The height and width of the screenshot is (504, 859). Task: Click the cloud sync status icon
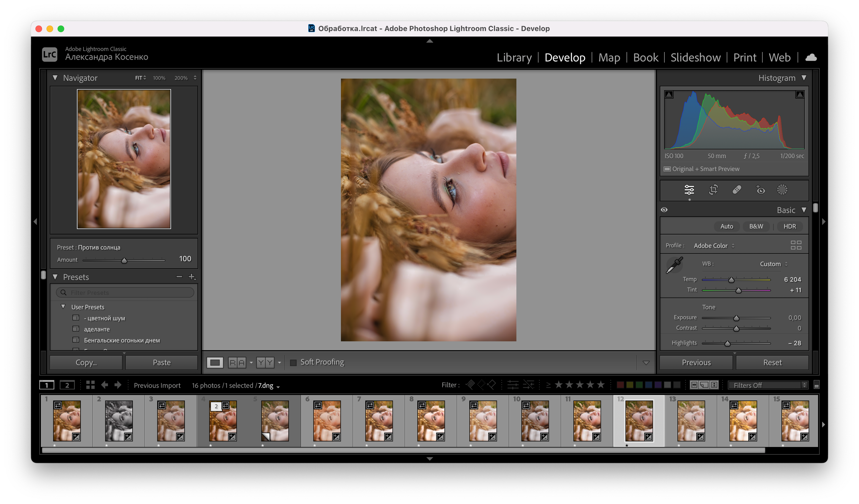pyautogui.click(x=811, y=57)
